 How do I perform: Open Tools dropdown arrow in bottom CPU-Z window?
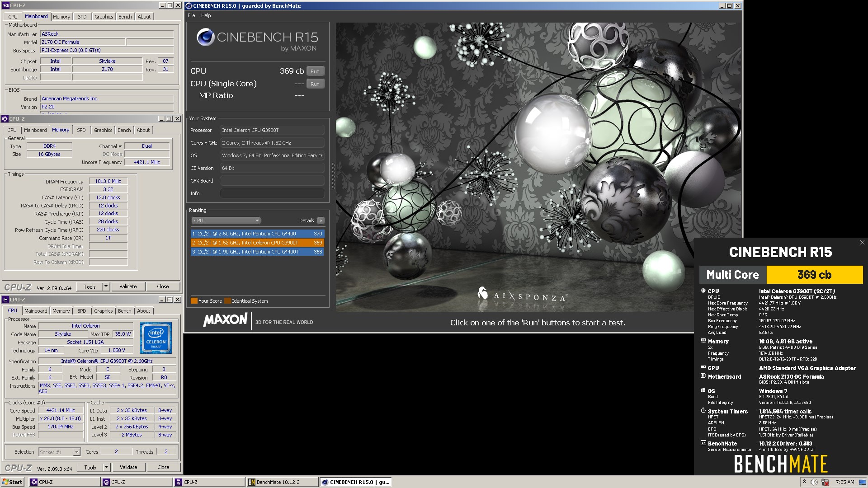[106, 467]
